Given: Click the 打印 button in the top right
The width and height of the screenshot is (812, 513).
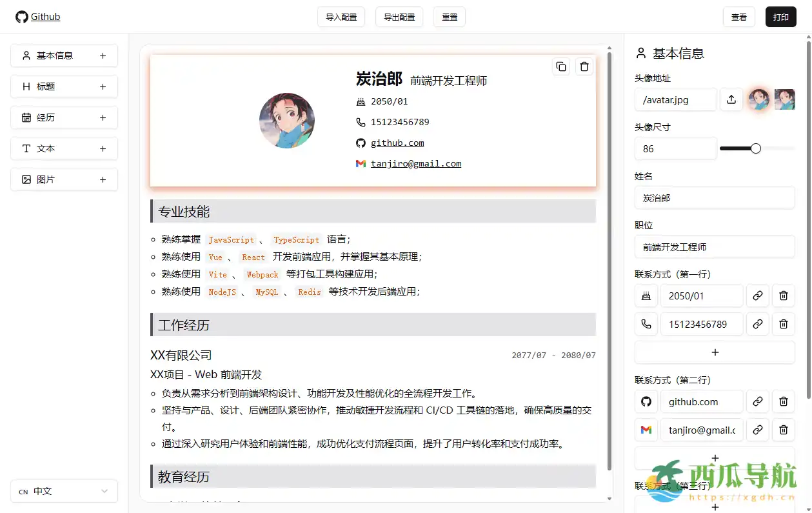Looking at the screenshot, I should coord(780,17).
